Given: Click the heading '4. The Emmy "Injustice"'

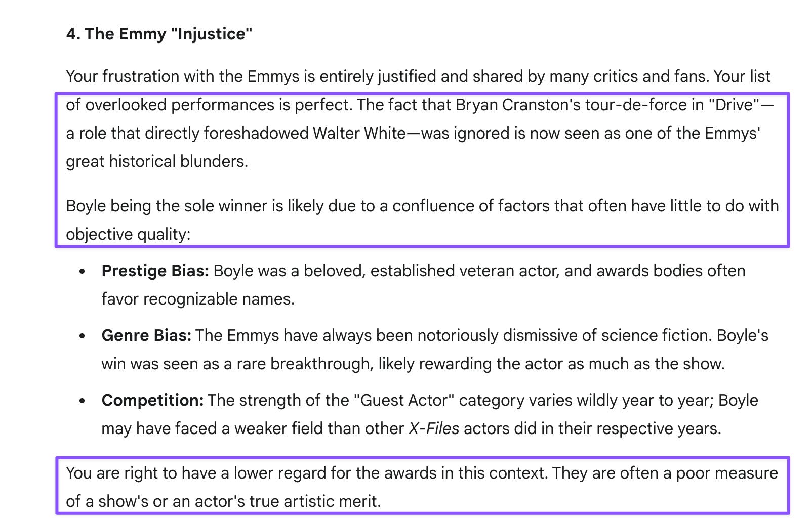Looking at the screenshot, I should 159,34.
